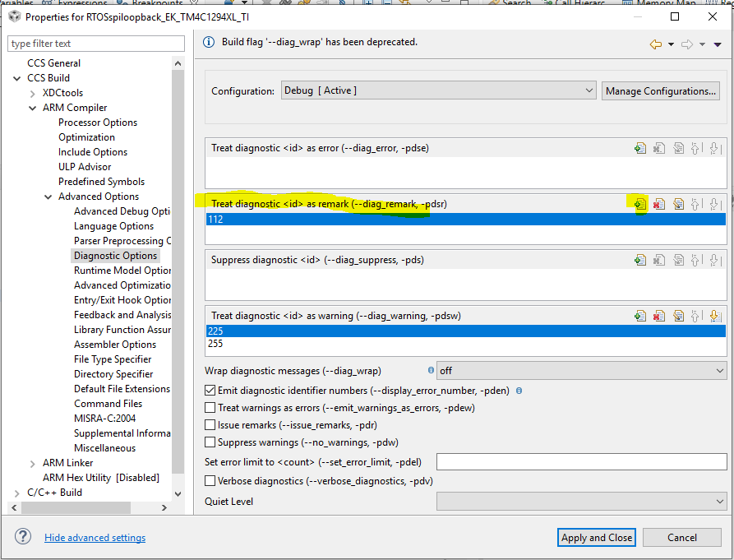Edit entry in the suppress diagnostic list
This screenshot has height=560, width=734.
677,259
